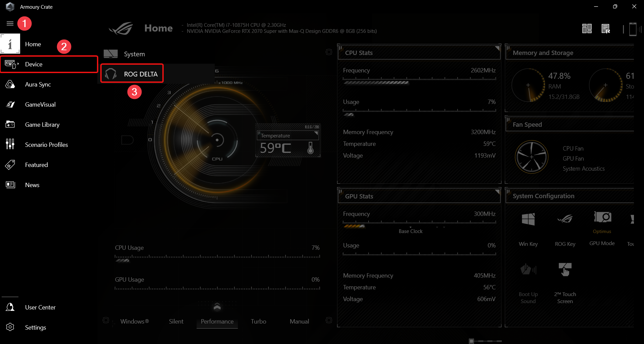The width and height of the screenshot is (644, 344).
Task: Click the CPU Fan label
Action: pos(573,148)
